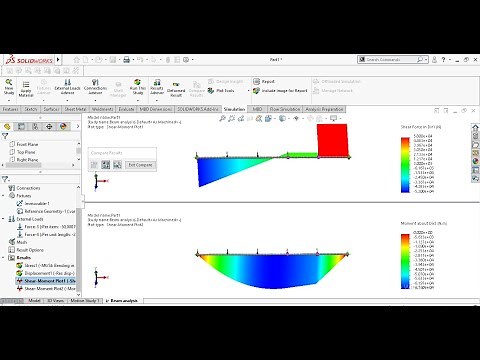Expand more manager tabs with right chevron
This screenshot has height=360, width=480.
click(x=78, y=127)
